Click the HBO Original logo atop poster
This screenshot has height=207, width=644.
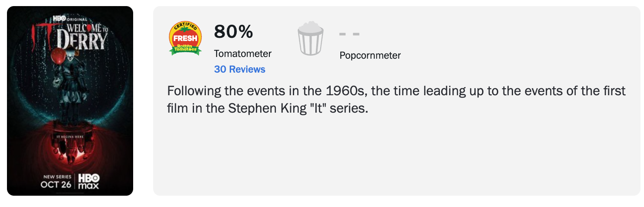(70, 18)
